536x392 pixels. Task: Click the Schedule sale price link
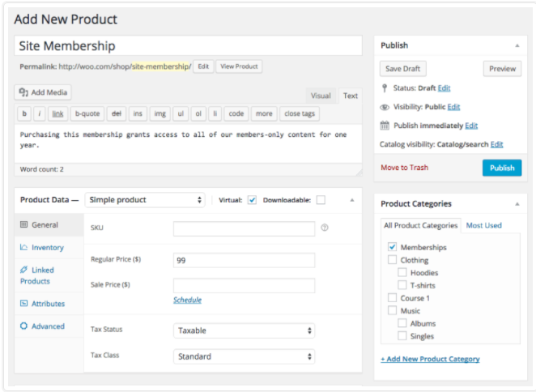[x=187, y=300]
